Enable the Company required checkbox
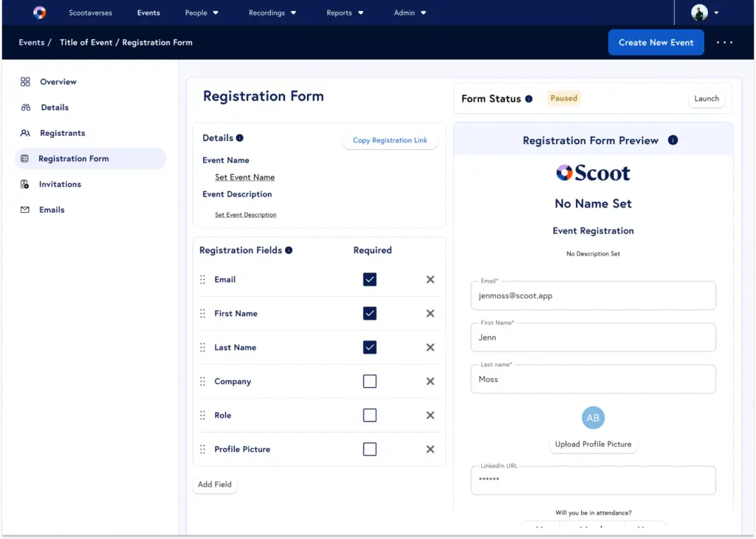Viewport: 756px width, 539px height. (370, 382)
